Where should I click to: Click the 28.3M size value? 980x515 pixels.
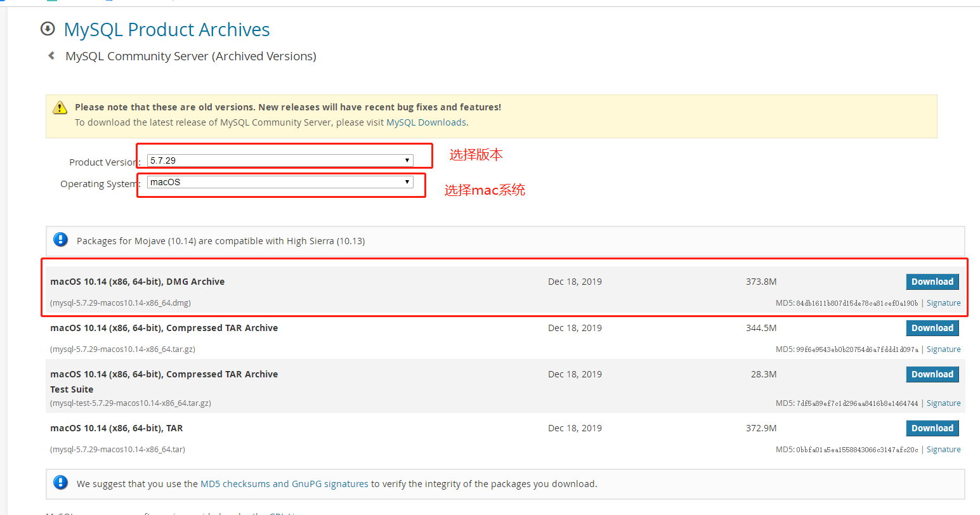pos(764,374)
